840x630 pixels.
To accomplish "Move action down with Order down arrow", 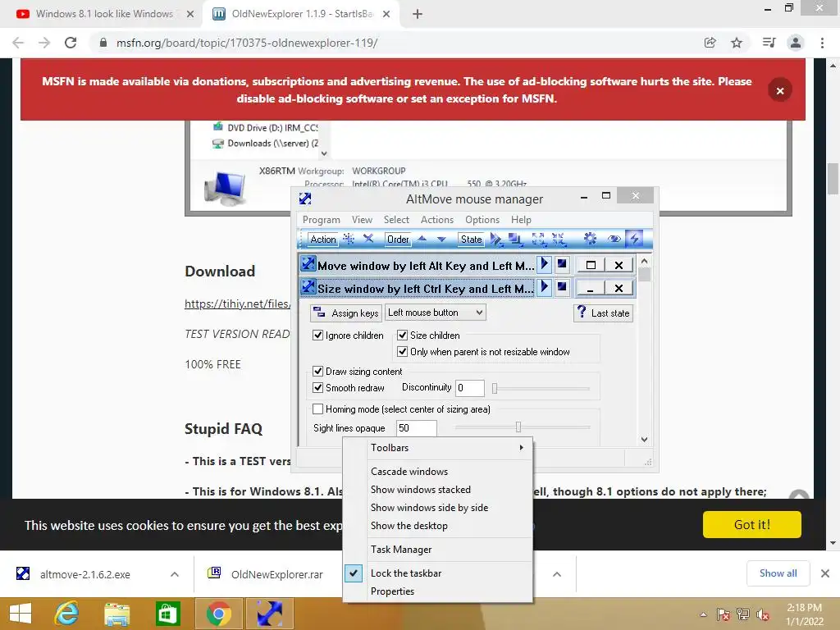I will (x=441, y=239).
